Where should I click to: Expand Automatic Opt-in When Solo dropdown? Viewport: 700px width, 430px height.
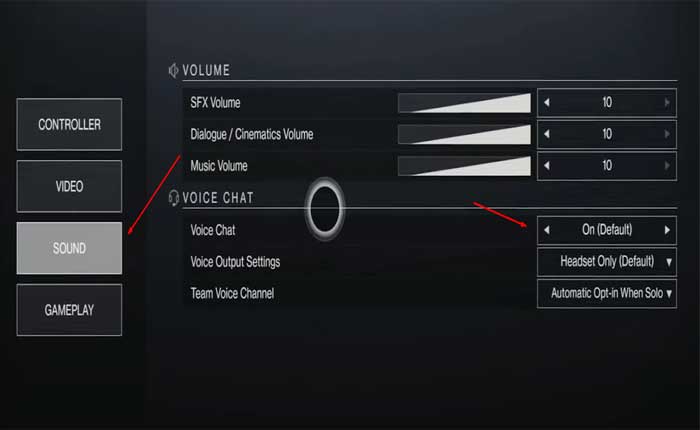point(607,293)
